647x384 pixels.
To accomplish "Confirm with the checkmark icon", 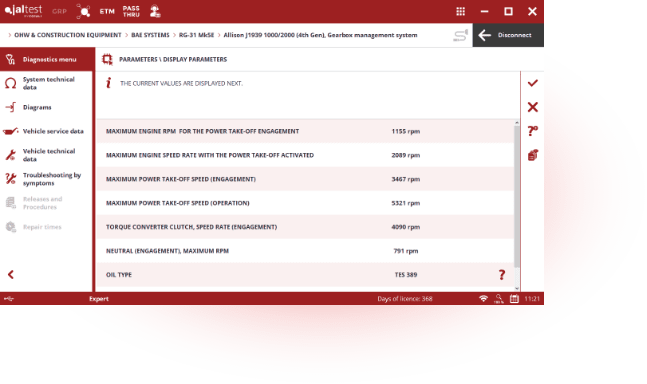I will coord(533,83).
